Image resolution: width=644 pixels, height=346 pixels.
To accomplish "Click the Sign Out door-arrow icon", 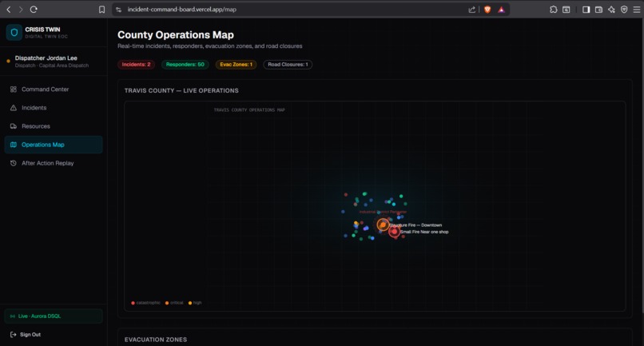I will pyautogui.click(x=13, y=335).
